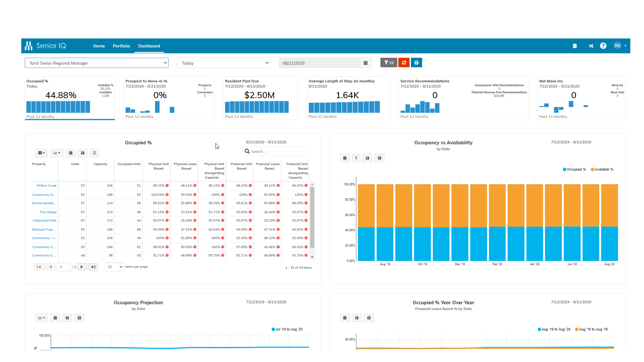Open the Today period dropdown
Image resolution: width=644 pixels, height=362 pixels.
coord(224,63)
